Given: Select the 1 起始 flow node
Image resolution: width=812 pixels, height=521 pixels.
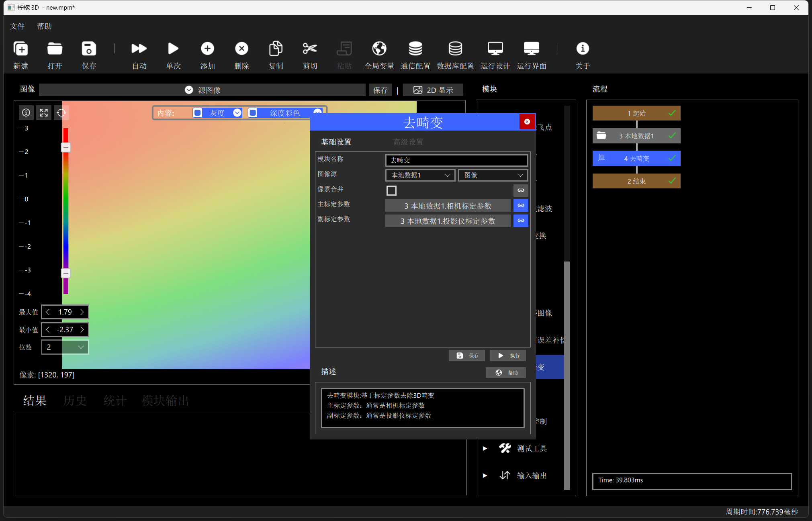Looking at the screenshot, I should pos(636,113).
